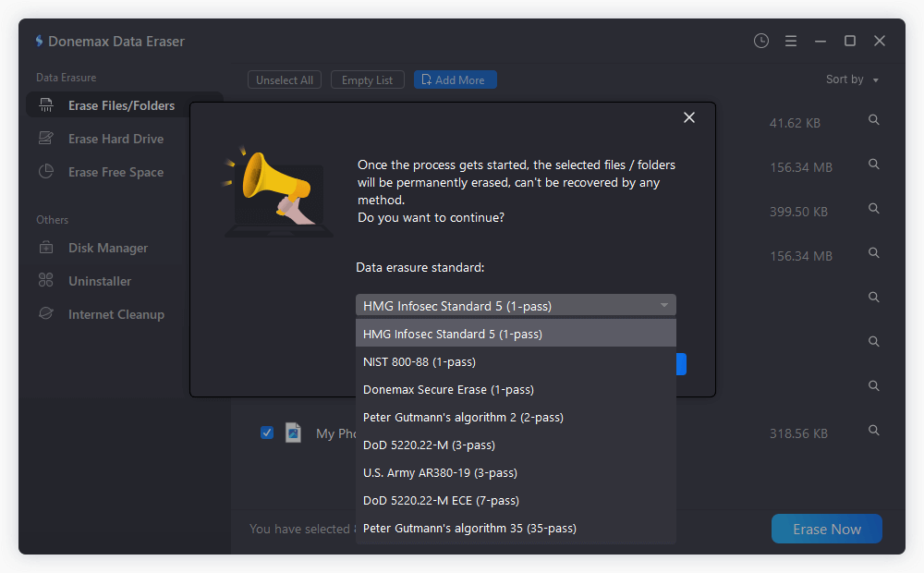This screenshot has width=924, height=573.
Task: Click the Disk Manager sidebar icon
Action: (46, 248)
